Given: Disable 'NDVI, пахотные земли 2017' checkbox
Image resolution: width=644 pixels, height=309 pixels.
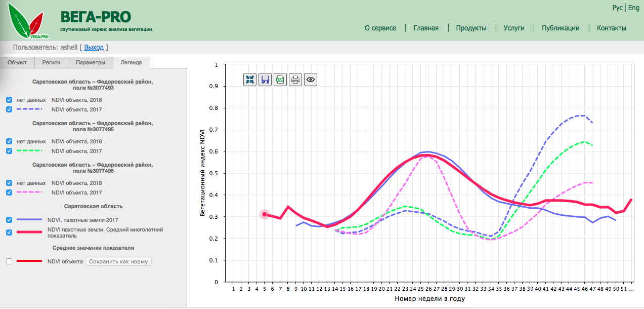Looking at the screenshot, I should coord(9,220).
